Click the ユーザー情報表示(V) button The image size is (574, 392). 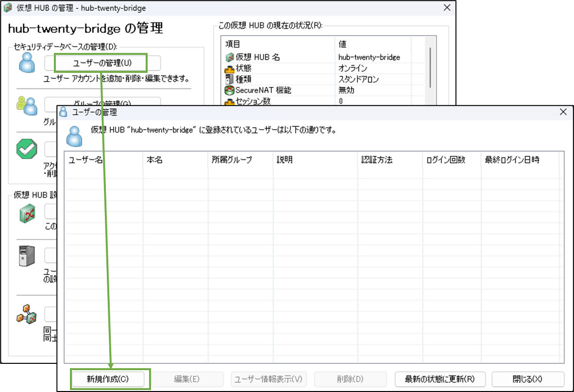click(269, 379)
